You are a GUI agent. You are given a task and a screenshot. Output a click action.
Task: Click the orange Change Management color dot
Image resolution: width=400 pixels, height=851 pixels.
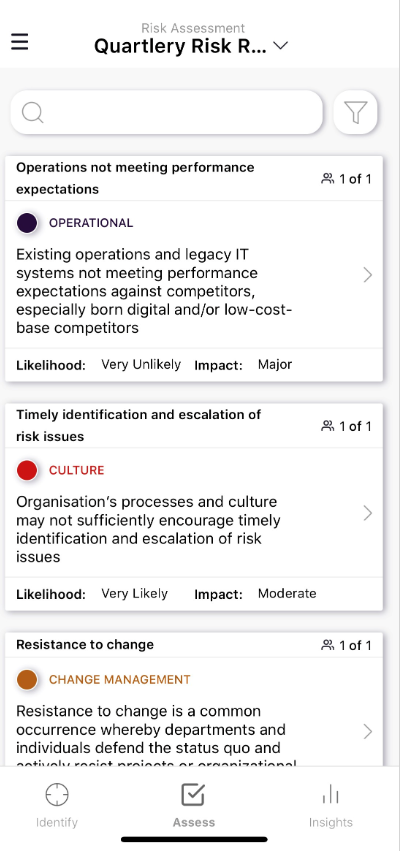[27, 679]
